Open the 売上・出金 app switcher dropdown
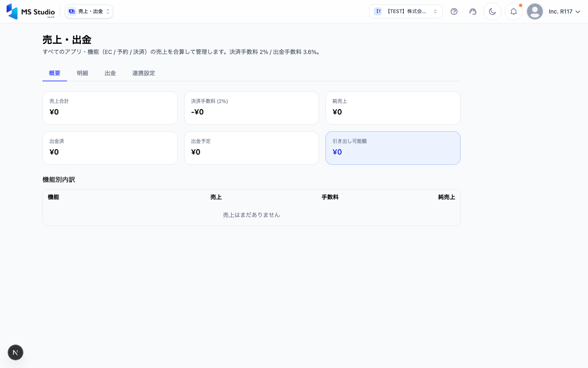The width and height of the screenshot is (588, 368). pyautogui.click(x=89, y=11)
